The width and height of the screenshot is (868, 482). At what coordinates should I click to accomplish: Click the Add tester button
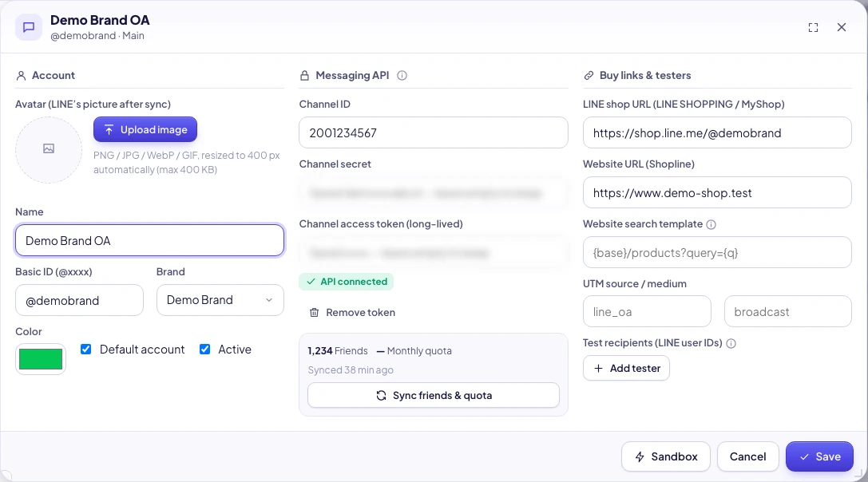click(x=626, y=368)
